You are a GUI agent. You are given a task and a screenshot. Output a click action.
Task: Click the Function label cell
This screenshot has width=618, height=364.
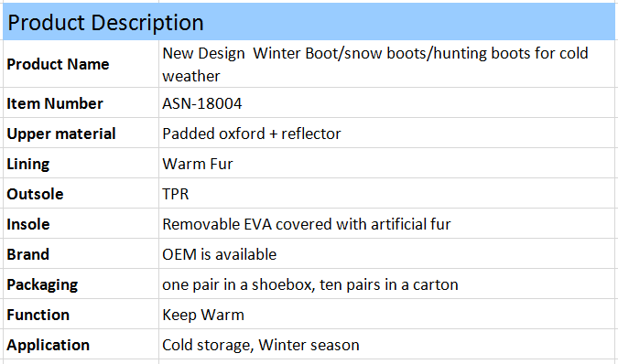point(81,315)
